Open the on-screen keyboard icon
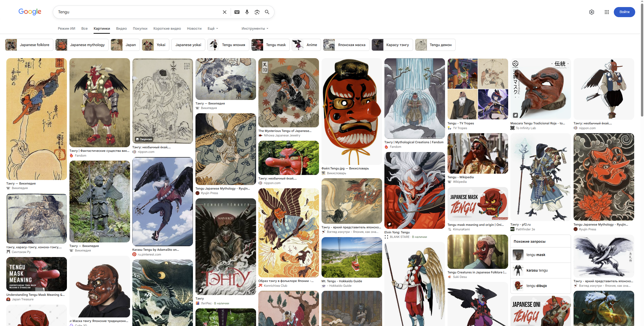Screen dimensions: 644x326 click(237, 12)
